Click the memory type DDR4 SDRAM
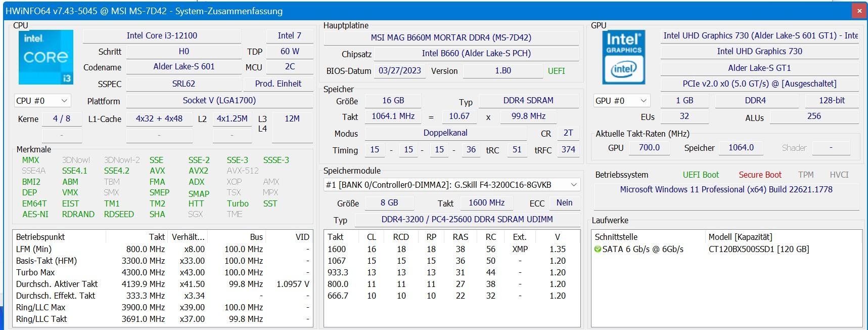 (x=528, y=101)
